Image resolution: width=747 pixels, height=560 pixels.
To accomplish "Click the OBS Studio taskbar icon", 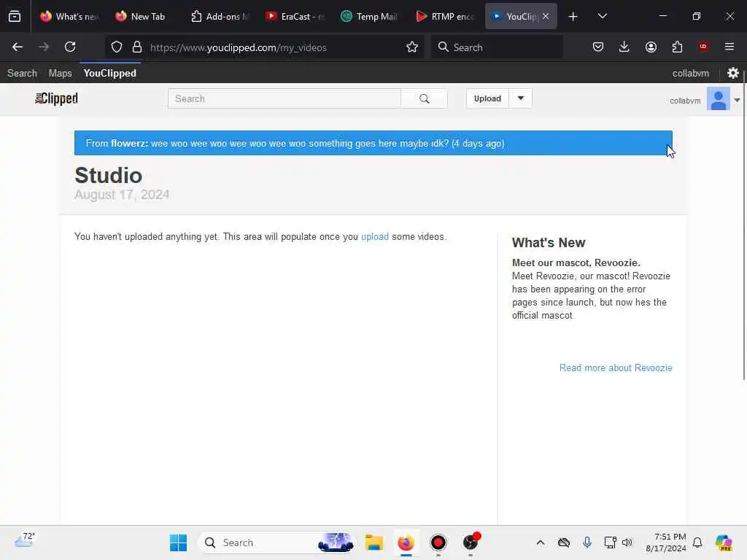I will click(x=471, y=542).
